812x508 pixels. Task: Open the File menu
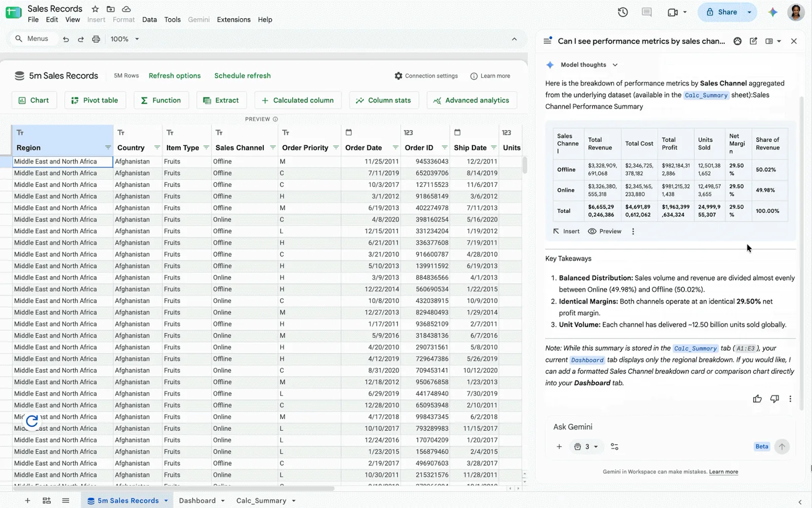tap(33, 20)
